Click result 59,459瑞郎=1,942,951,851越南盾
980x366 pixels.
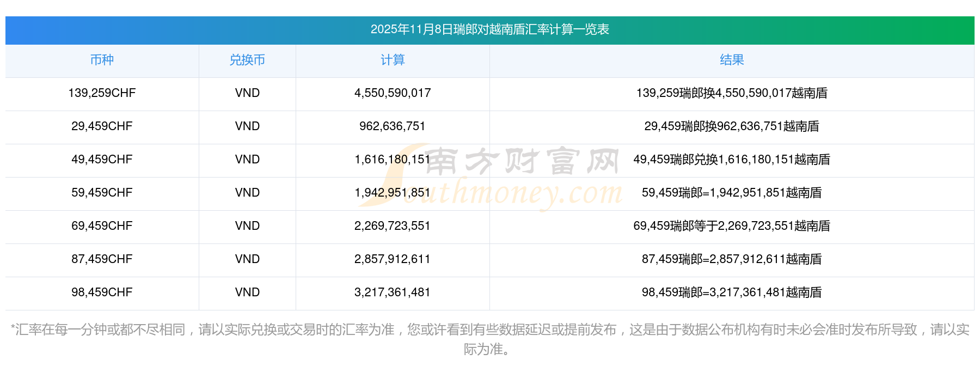pyautogui.click(x=732, y=193)
